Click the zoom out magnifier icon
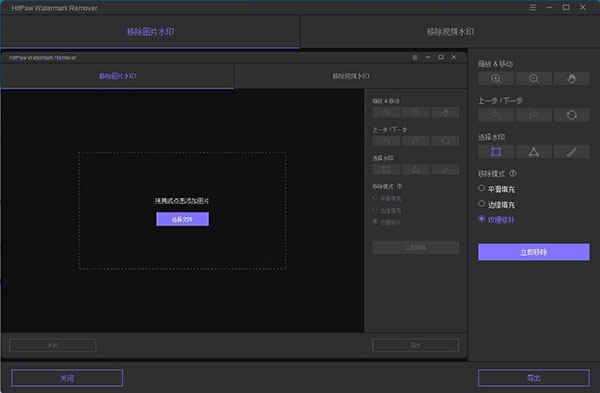600x393 pixels. click(534, 78)
